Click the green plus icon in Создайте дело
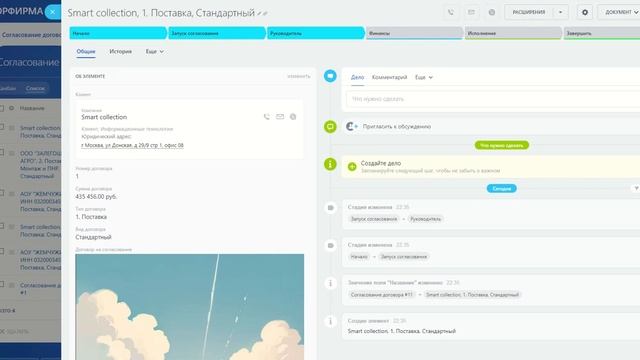 352,166
